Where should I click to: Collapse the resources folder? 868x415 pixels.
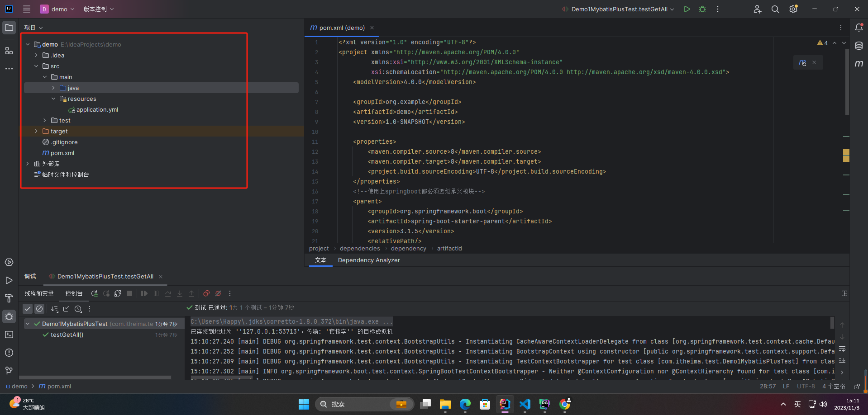point(53,99)
